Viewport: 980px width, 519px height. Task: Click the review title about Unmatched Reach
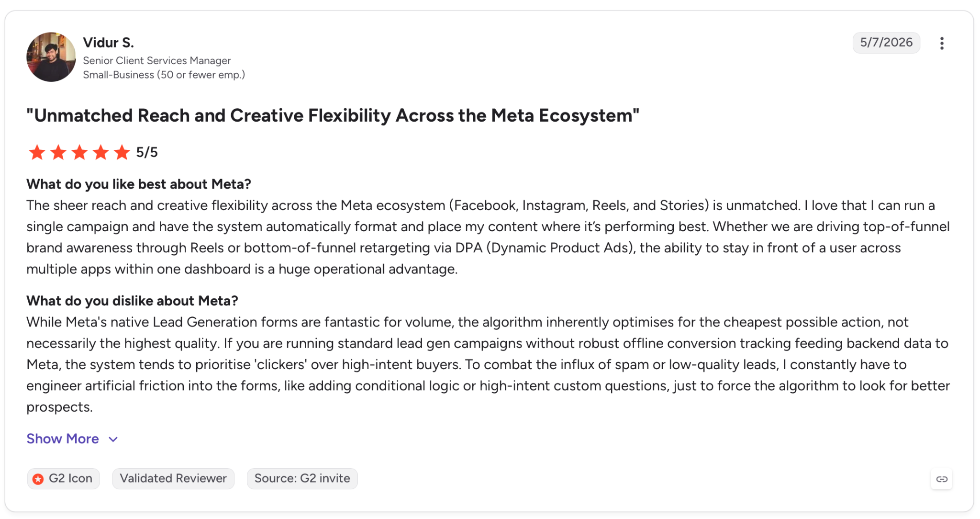[x=333, y=115]
